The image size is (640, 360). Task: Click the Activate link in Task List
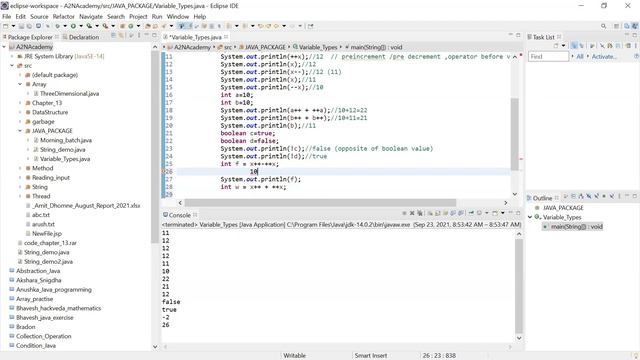pyautogui.click(x=604, y=56)
